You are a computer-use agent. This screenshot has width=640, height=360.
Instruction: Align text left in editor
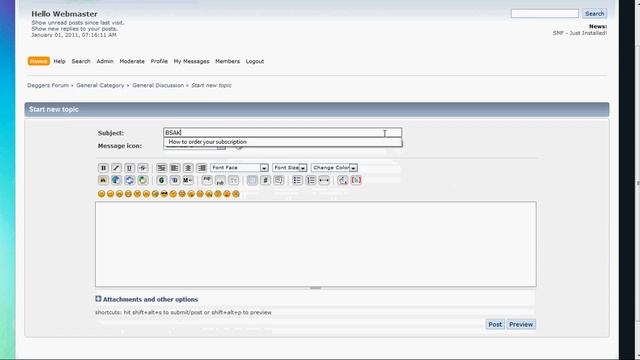click(x=175, y=168)
